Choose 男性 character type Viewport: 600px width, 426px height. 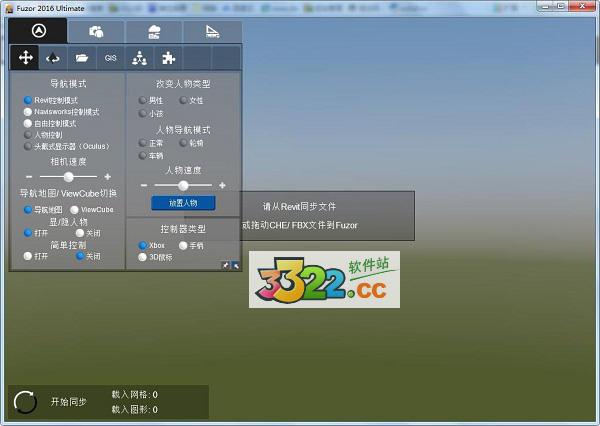click(x=151, y=100)
